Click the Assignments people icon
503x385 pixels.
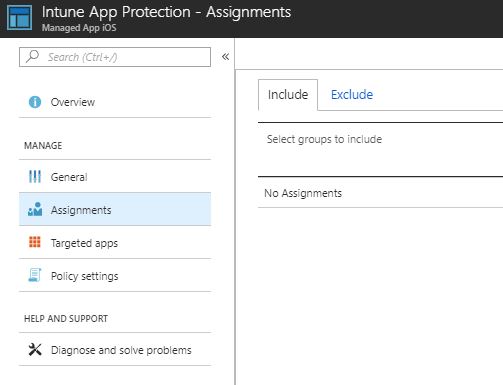[x=35, y=209]
